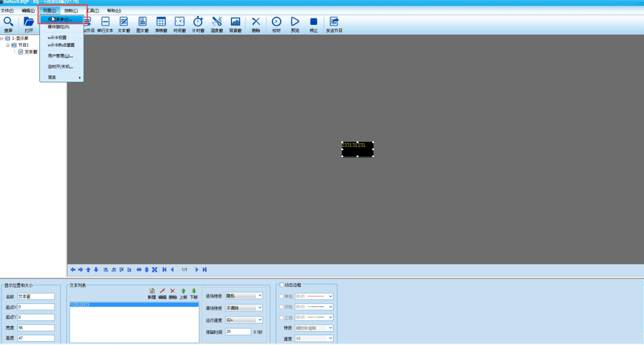
Task: Open the 双色 border style combo box
Action: [x=314, y=307]
